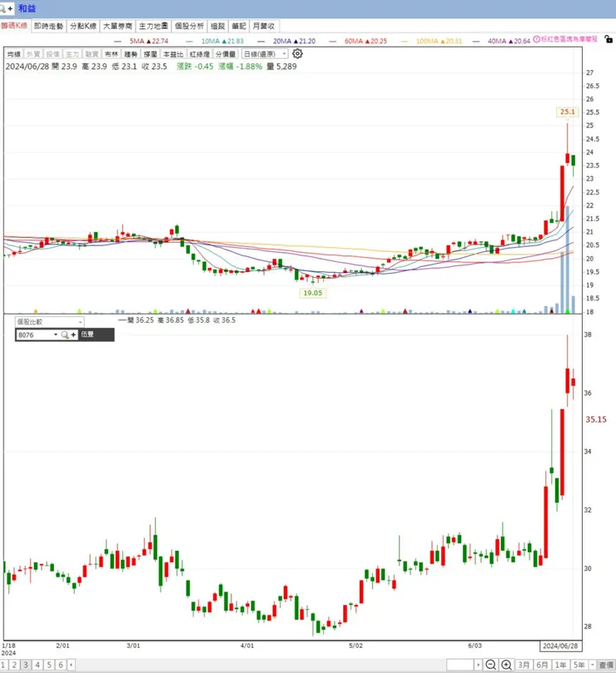The height and width of the screenshot is (673, 616).
Task: Open the 日線(還原) period dropdown
Action: pos(265,54)
